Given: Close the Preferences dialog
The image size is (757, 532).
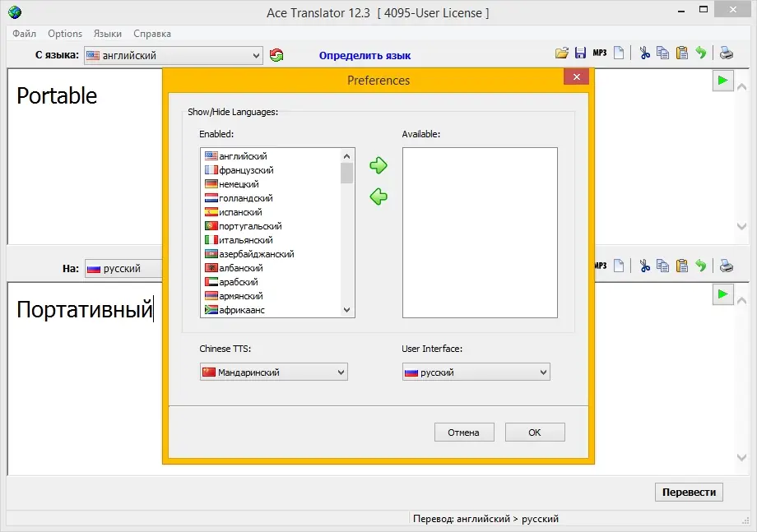Looking at the screenshot, I should 576,77.
